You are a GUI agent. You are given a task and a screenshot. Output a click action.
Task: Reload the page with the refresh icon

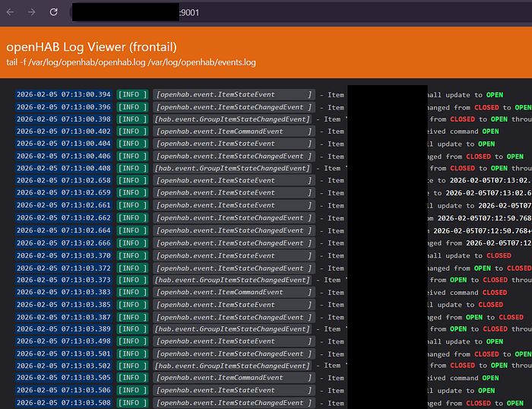click(x=54, y=12)
